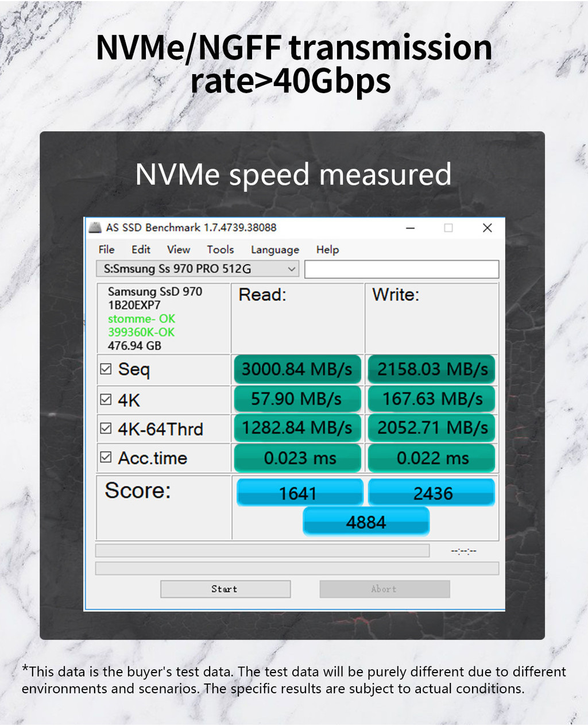
Task: Disable the 4K test checkbox
Action: pyautogui.click(x=106, y=397)
